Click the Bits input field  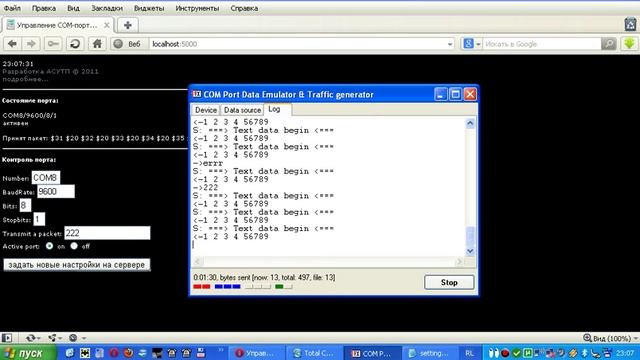pos(25,205)
